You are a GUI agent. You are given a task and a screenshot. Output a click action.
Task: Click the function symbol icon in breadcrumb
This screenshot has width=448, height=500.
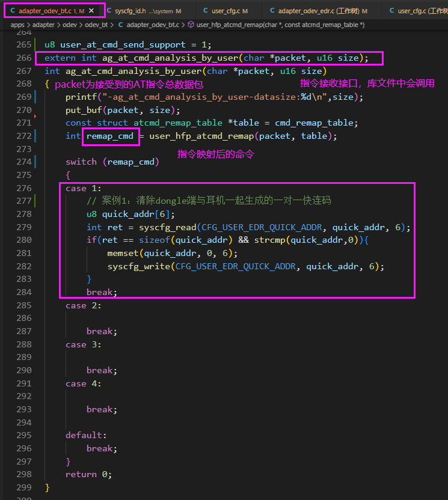pyautogui.click(x=191, y=25)
